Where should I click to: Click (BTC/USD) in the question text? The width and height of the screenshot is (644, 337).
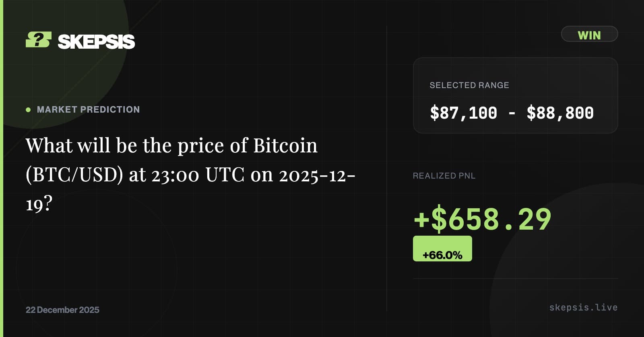click(x=74, y=175)
